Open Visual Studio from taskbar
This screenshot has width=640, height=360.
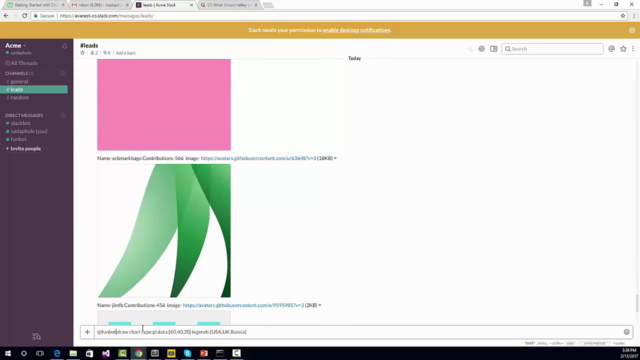coord(106,353)
